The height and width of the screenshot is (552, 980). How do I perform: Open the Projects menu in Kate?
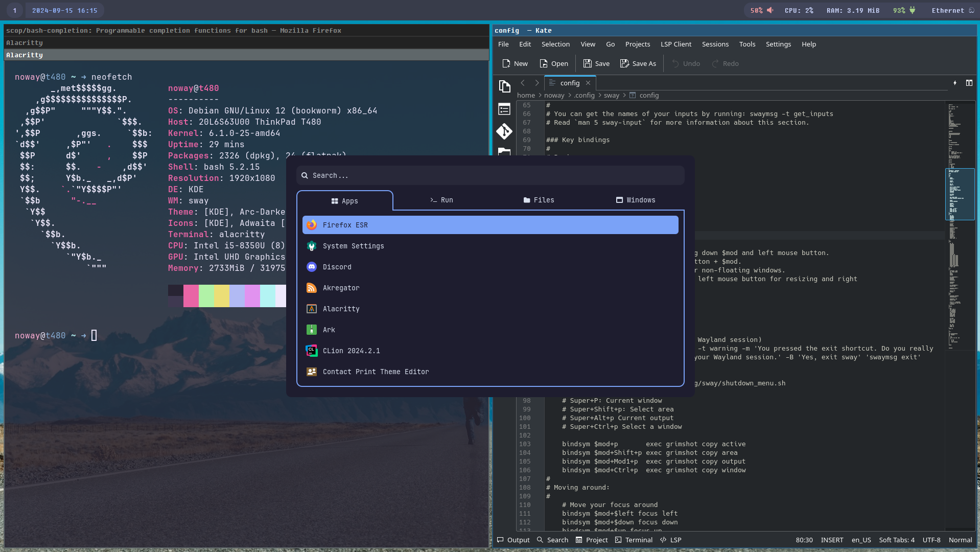pos(638,44)
